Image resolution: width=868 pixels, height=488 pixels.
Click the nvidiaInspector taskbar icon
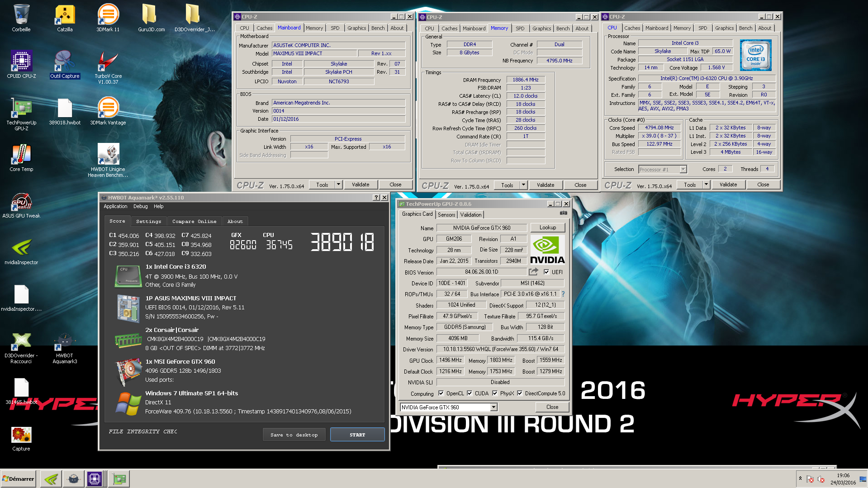(x=51, y=479)
